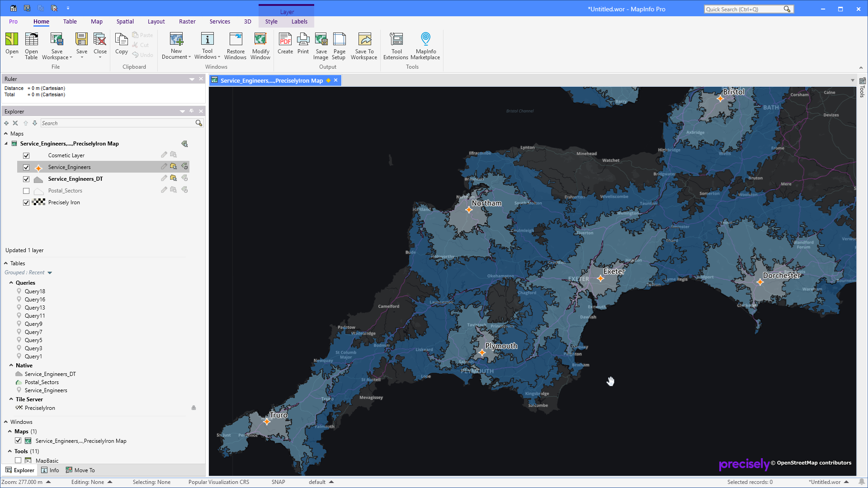Switch to the Raster ribbon tab
This screenshot has height=488, width=868.
pyautogui.click(x=187, y=22)
